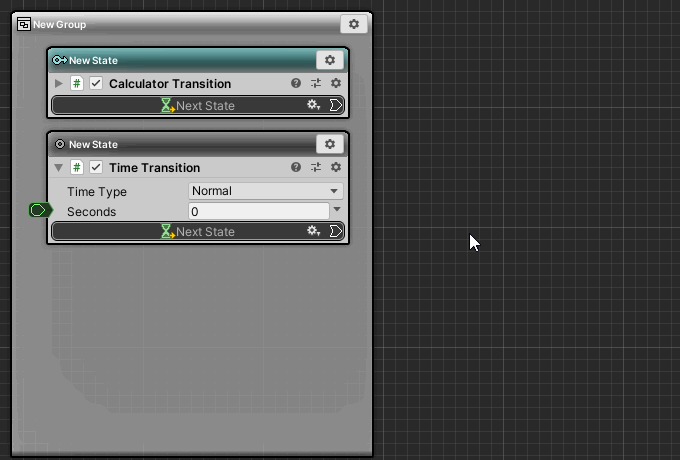Viewport: 680px width, 460px height.
Task: Open New Group settings gear
Action: 354,24
